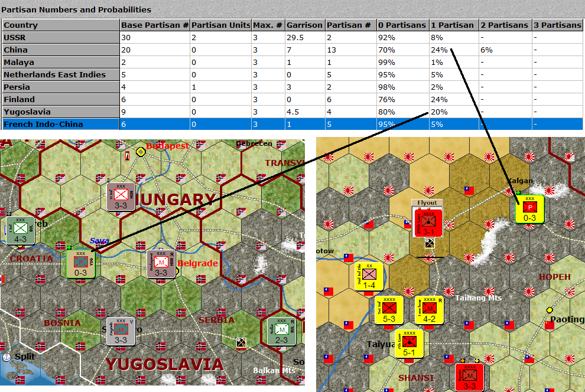Image resolution: width=585 pixels, height=392 pixels.
Task: Click the small red marker left of Budapest
Action: tap(127, 156)
